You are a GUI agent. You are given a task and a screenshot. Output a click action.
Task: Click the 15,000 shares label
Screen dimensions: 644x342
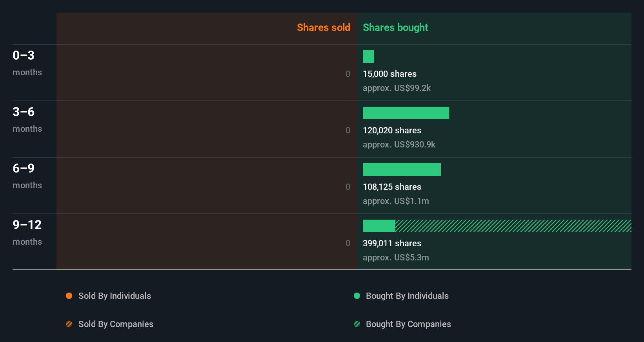tap(389, 74)
